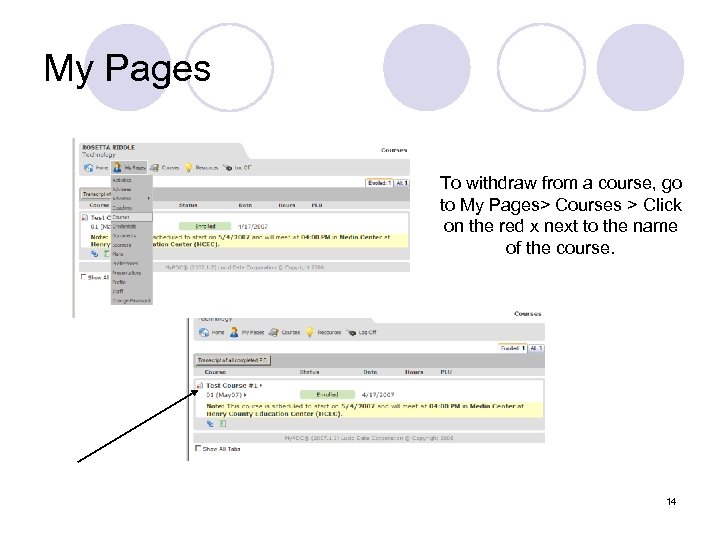This screenshot has width=720, height=540.
Task: Choose Plans in My Pages dropdown
Action: click(x=132, y=254)
